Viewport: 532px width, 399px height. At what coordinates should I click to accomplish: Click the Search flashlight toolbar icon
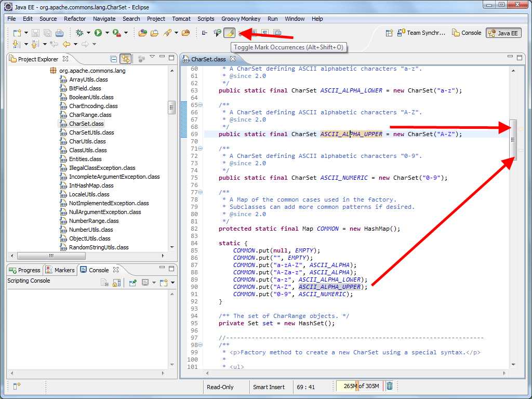(167, 33)
